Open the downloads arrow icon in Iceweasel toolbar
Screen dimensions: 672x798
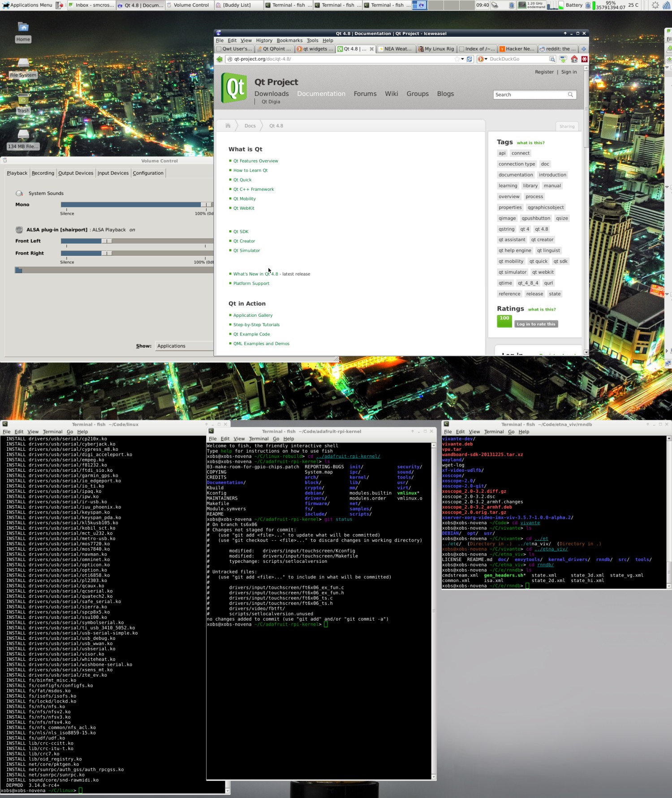pos(563,59)
